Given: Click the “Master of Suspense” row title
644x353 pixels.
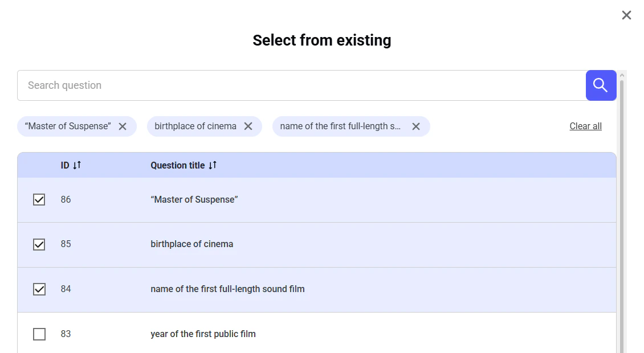Looking at the screenshot, I should (x=194, y=200).
